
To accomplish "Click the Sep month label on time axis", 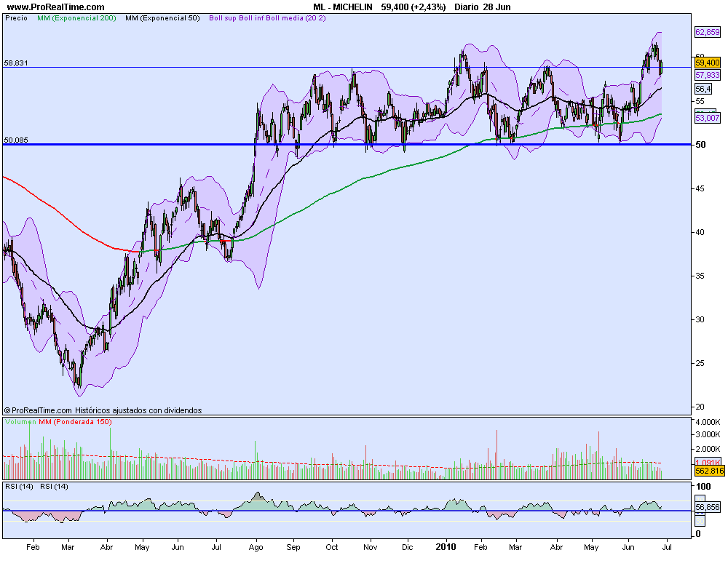I will [x=293, y=547].
